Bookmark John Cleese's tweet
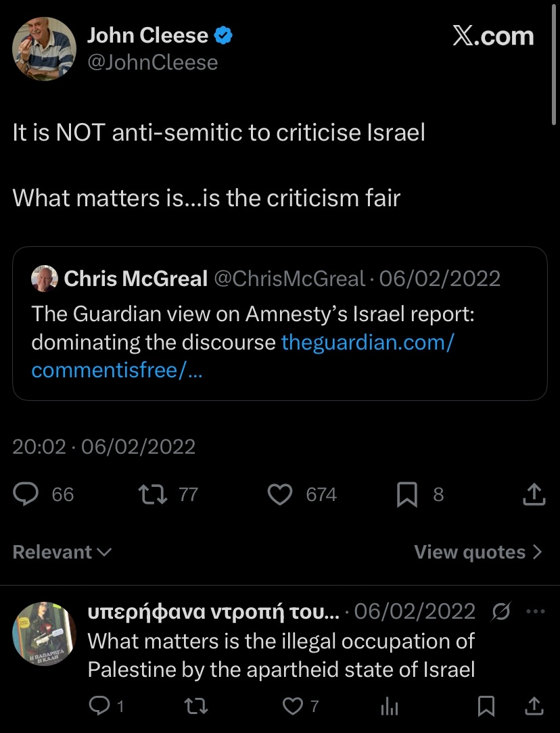The image size is (560, 733). click(x=406, y=494)
